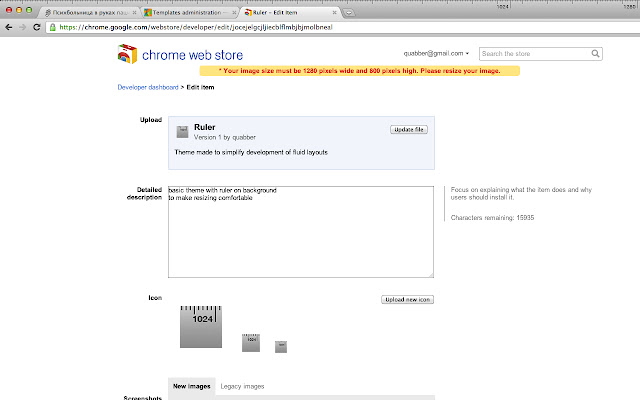The height and width of the screenshot is (400, 640).
Task: Select the Legacy images tab
Action: click(242, 386)
